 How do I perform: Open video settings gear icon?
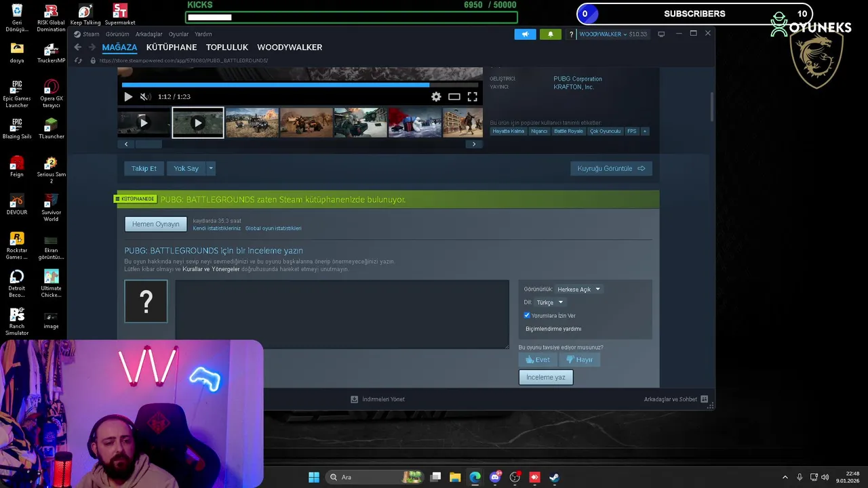point(436,97)
